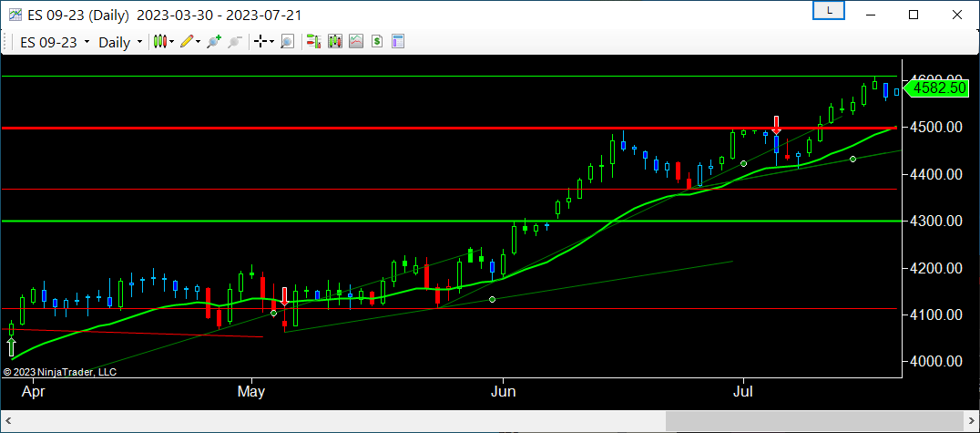Open the Indicators line chart icon
The width and height of the screenshot is (980, 433).
(x=355, y=42)
